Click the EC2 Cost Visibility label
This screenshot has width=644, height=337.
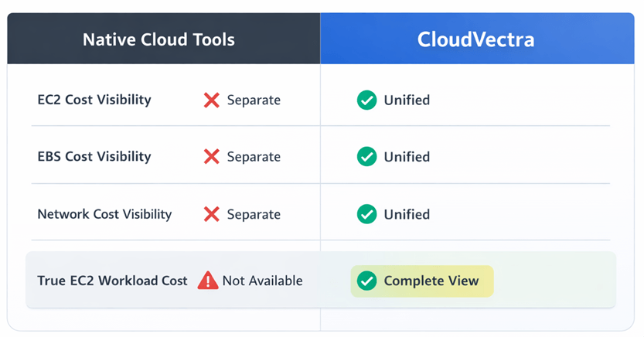coord(94,100)
